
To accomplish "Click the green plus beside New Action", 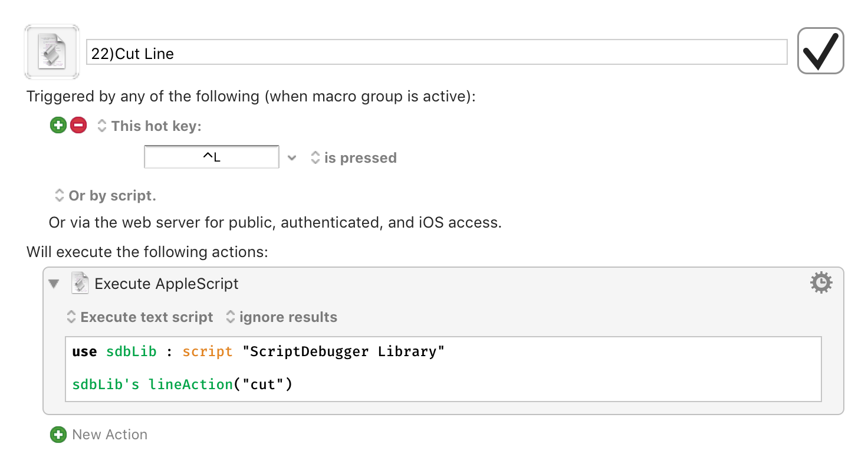I will coord(58,435).
